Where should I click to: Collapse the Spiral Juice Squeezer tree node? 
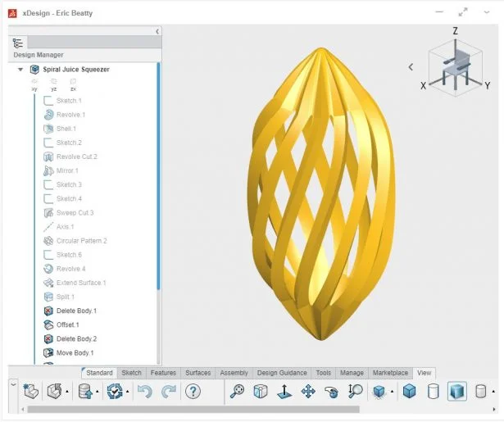pyautogui.click(x=20, y=70)
